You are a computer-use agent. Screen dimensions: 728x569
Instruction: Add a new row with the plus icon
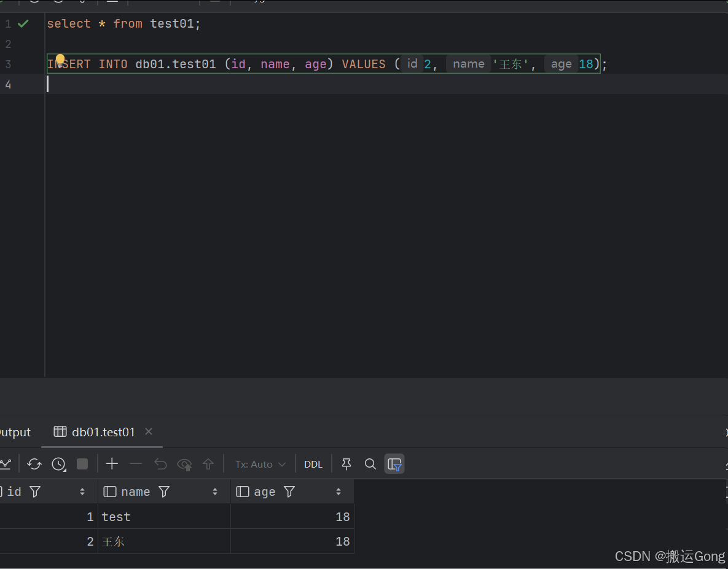click(112, 463)
